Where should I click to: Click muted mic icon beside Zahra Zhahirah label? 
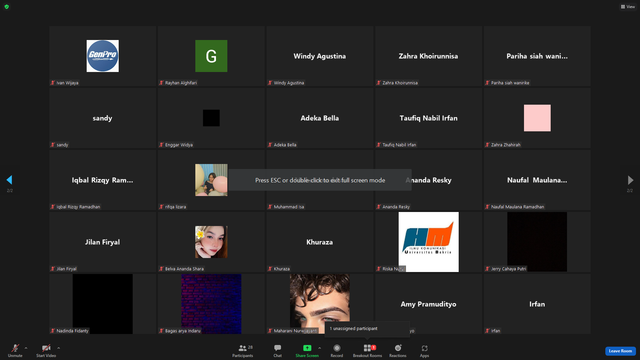[x=487, y=145]
